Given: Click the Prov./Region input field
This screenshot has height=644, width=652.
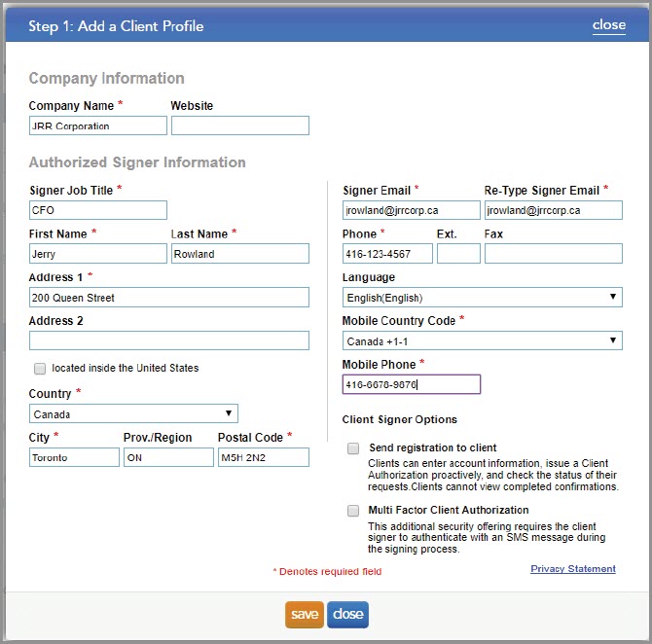Looking at the screenshot, I should click(x=168, y=457).
